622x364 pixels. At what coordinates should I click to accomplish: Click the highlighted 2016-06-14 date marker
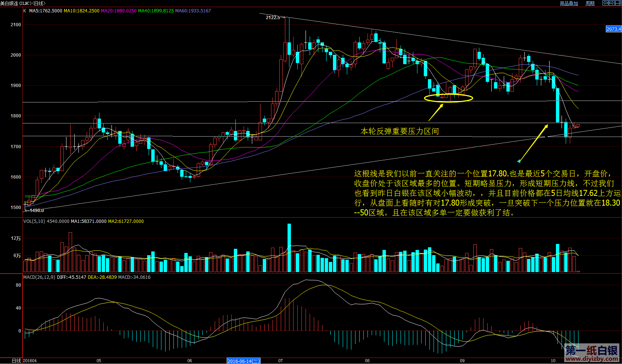coord(243,361)
